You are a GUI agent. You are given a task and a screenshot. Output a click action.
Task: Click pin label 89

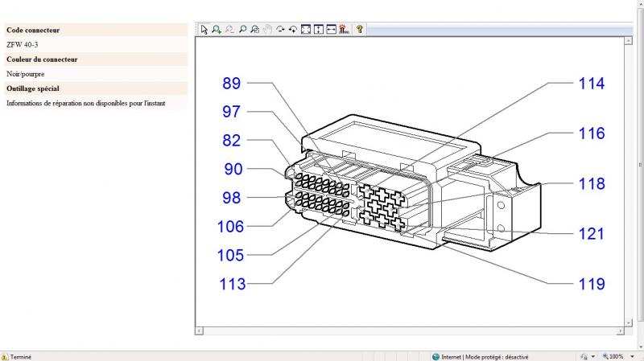[231, 84]
